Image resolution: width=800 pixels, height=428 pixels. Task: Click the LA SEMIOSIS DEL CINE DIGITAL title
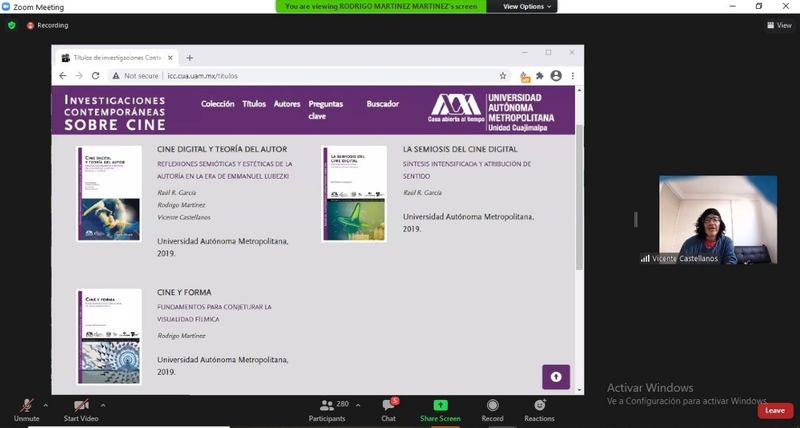click(x=460, y=149)
